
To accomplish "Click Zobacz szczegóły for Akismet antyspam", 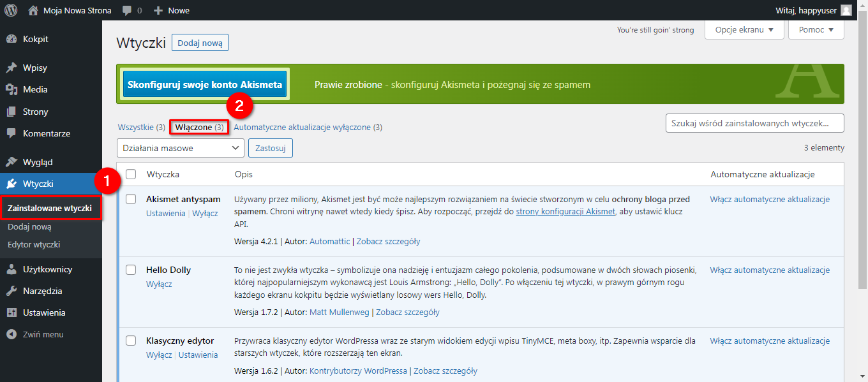I will pyautogui.click(x=388, y=241).
